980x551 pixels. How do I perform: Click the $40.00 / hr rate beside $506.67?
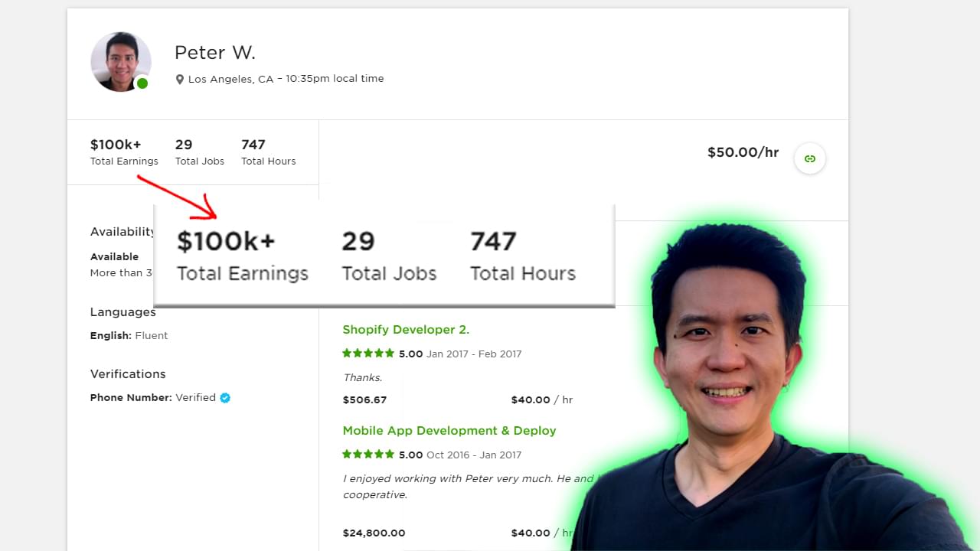(542, 400)
